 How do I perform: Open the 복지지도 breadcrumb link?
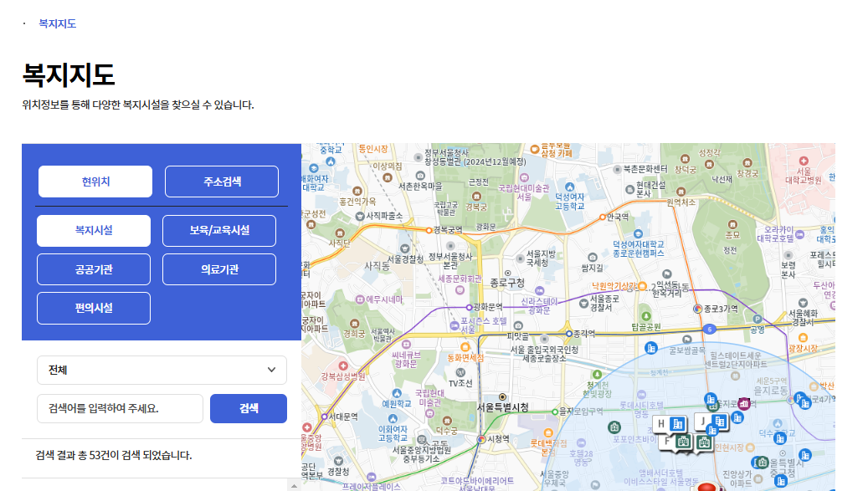click(57, 23)
